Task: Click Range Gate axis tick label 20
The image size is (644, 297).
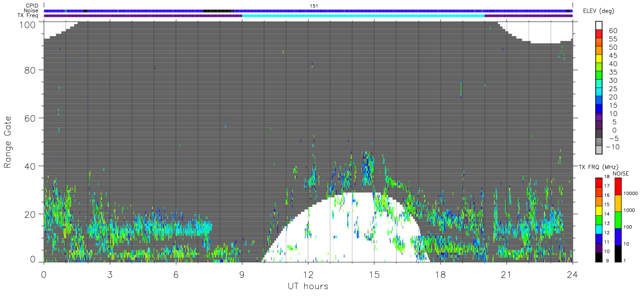Action: (x=30, y=214)
